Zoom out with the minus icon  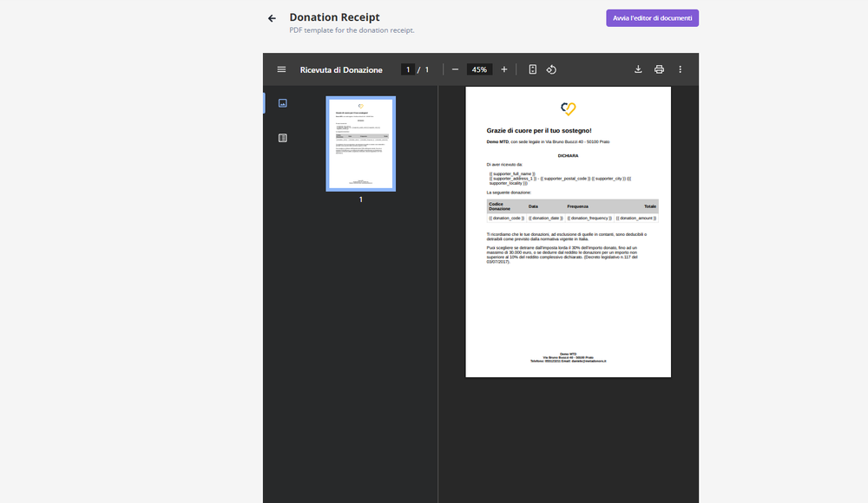coord(455,69)
